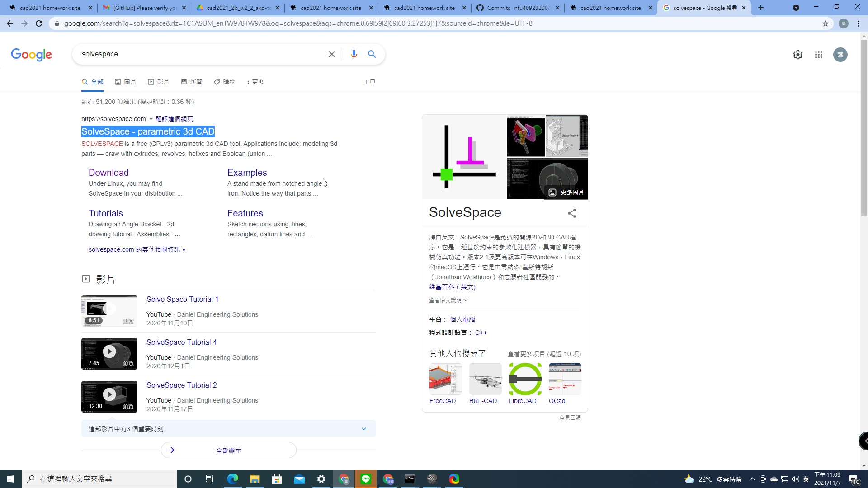Open Windows Start menu
868x488 pixels.
(11, 479)
